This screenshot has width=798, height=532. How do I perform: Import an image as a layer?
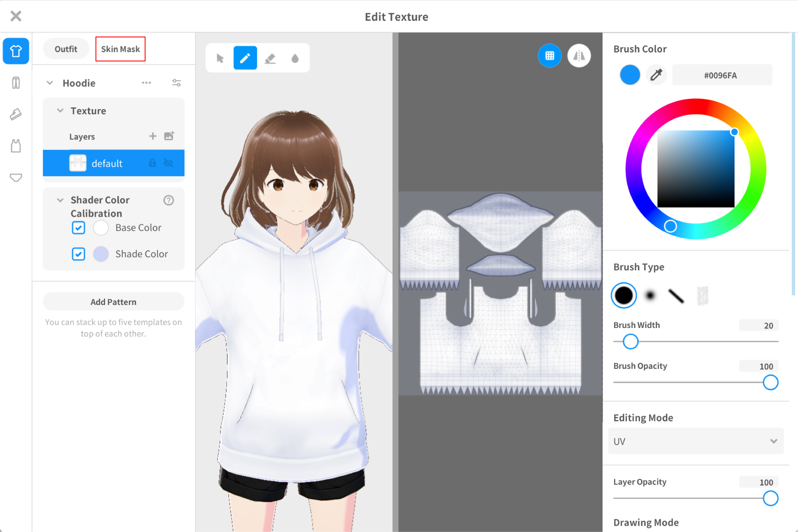point(169,136)
